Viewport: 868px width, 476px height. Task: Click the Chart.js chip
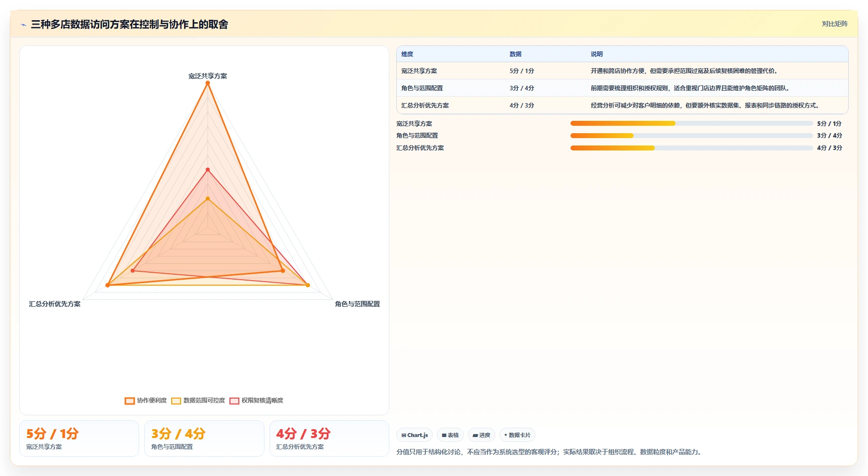(415, 435)
